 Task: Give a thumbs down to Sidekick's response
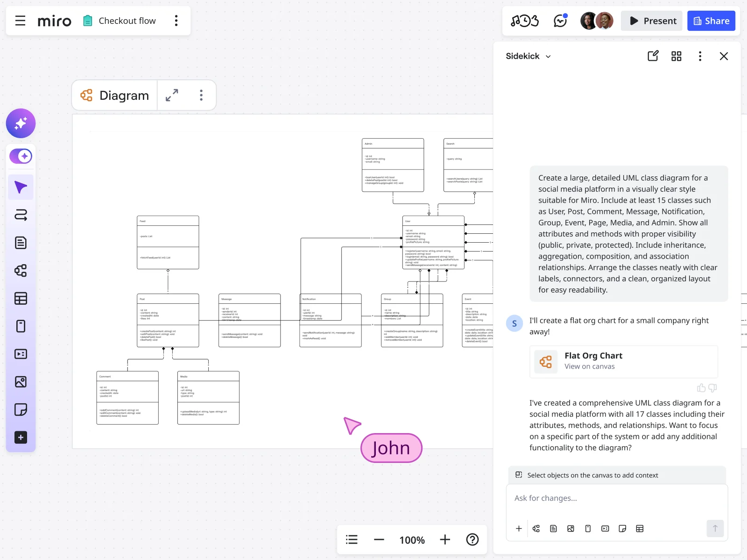[712, 388]
